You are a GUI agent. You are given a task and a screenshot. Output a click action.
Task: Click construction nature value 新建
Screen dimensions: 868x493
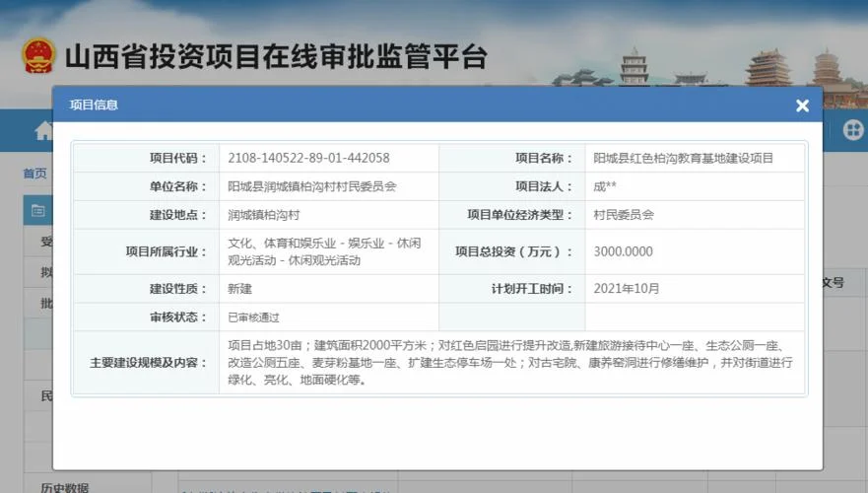tap(239, 289)
